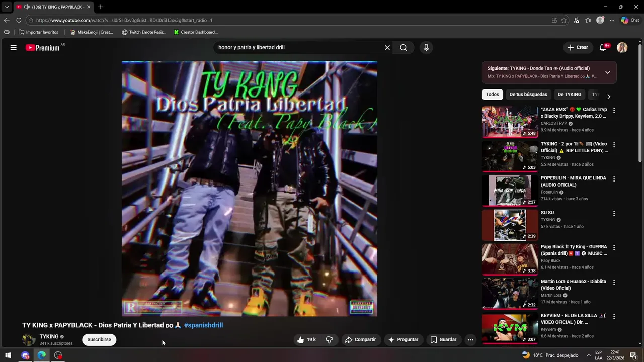Screen dimensions: 644x362
Task: Reload the page with refresh icon
Action: pos(19,20)
